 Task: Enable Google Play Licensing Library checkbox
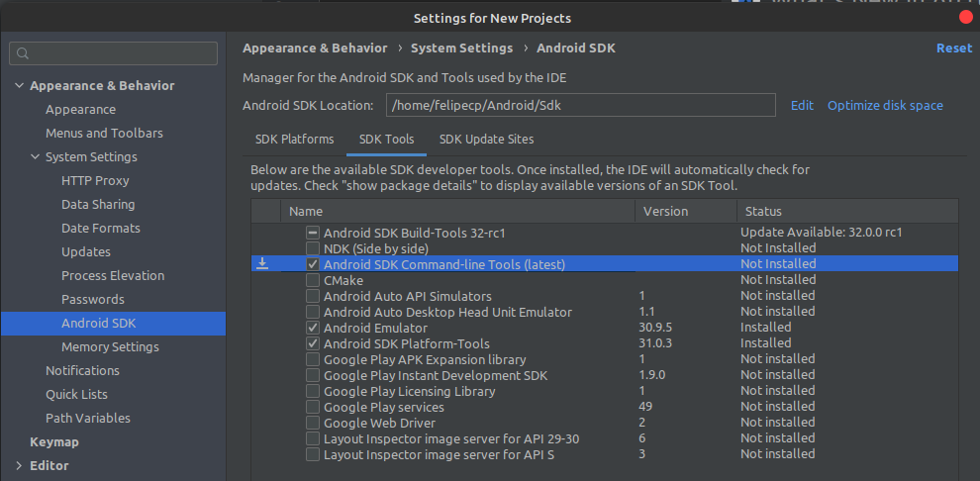click(313, 391)
